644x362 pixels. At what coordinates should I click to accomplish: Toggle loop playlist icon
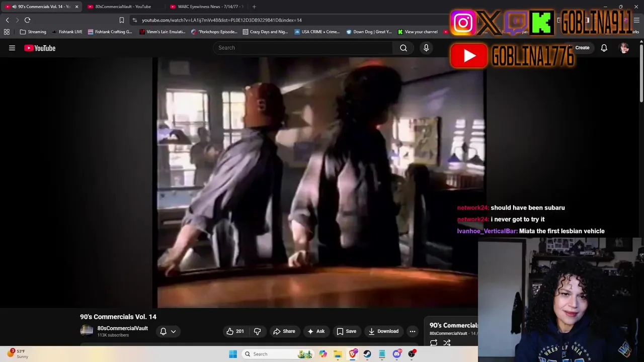click(x=434, y=343)
